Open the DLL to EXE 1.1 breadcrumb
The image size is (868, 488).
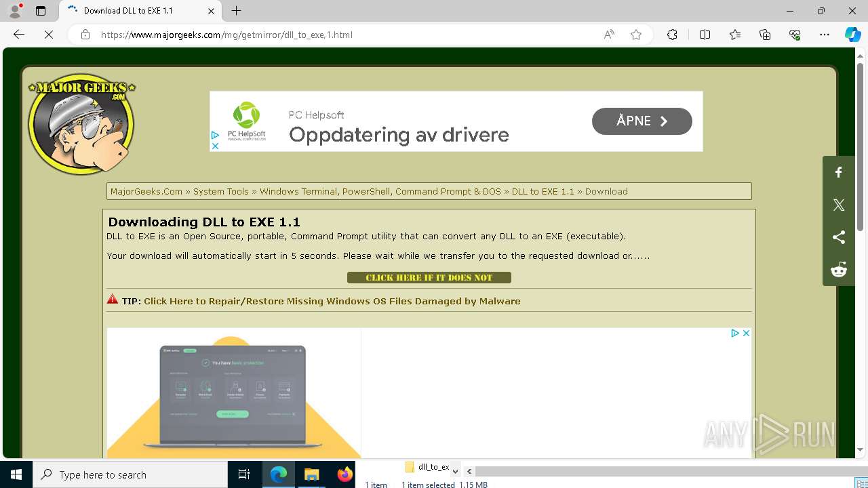[x=543, y=191]
